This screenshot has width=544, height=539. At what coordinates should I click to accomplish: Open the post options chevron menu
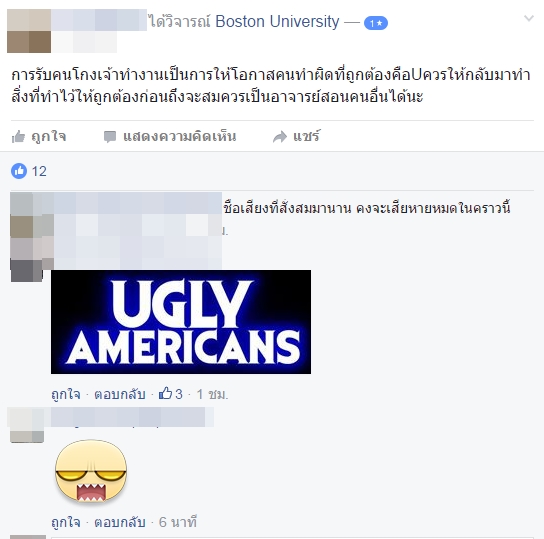pyautogui.click(x=529, y=18)
